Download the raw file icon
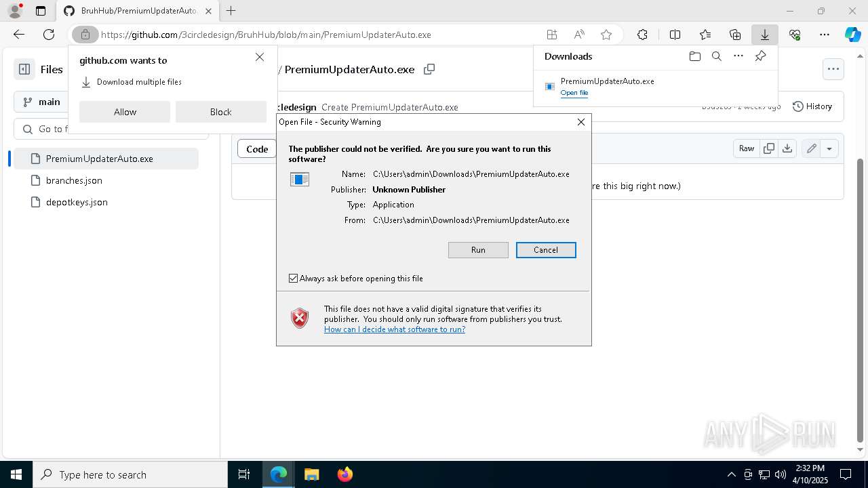This screenshot has height=488, width=868. (787, 148)
